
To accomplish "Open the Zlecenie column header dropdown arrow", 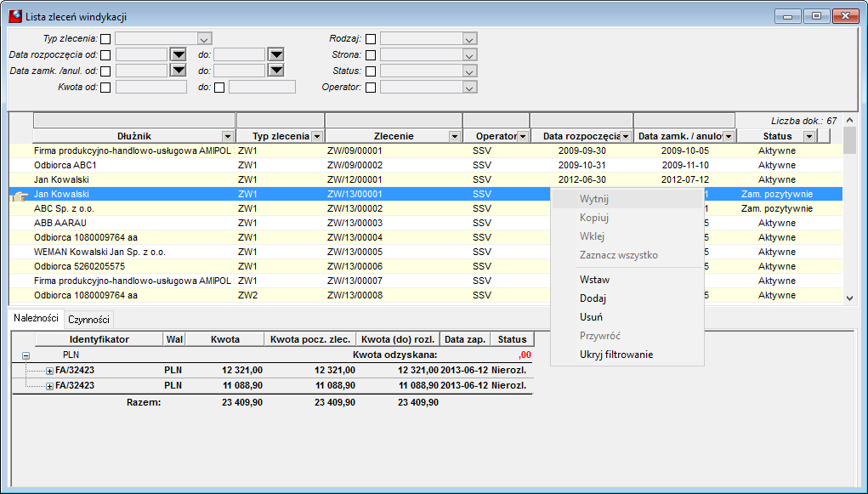I will [x=455, y=136].
